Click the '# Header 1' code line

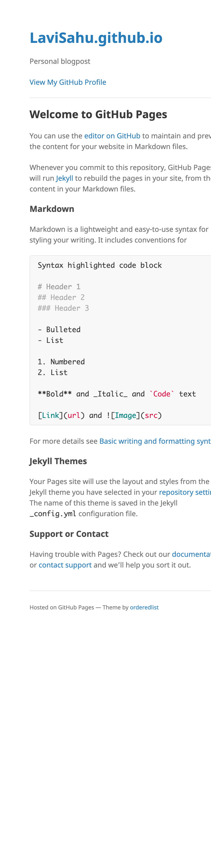pos(59,287)
